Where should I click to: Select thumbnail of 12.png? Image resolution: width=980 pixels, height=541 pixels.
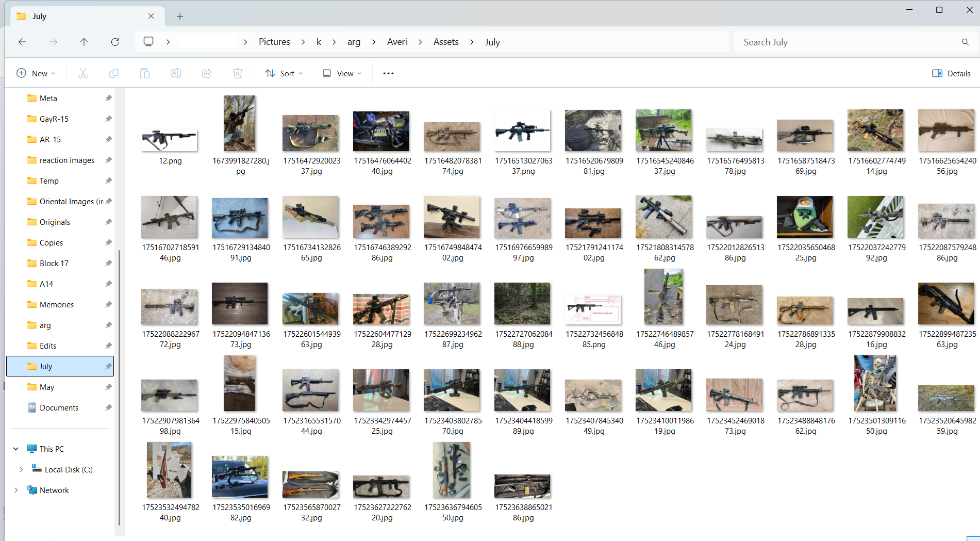(x=169, y=140)
